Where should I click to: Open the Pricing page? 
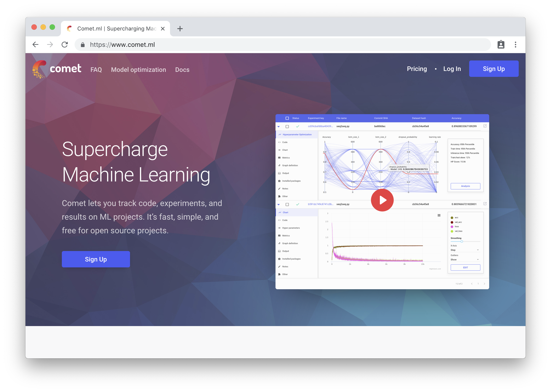pos(417,69)
